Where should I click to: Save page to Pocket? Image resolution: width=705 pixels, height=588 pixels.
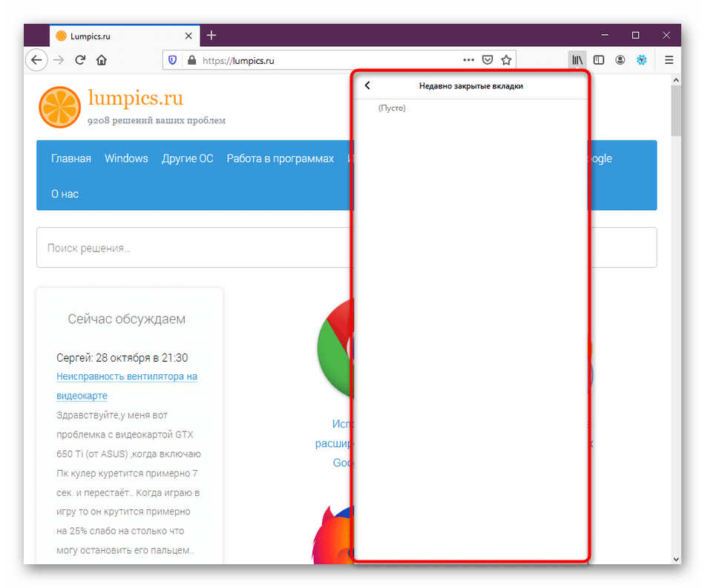point(488,60)
